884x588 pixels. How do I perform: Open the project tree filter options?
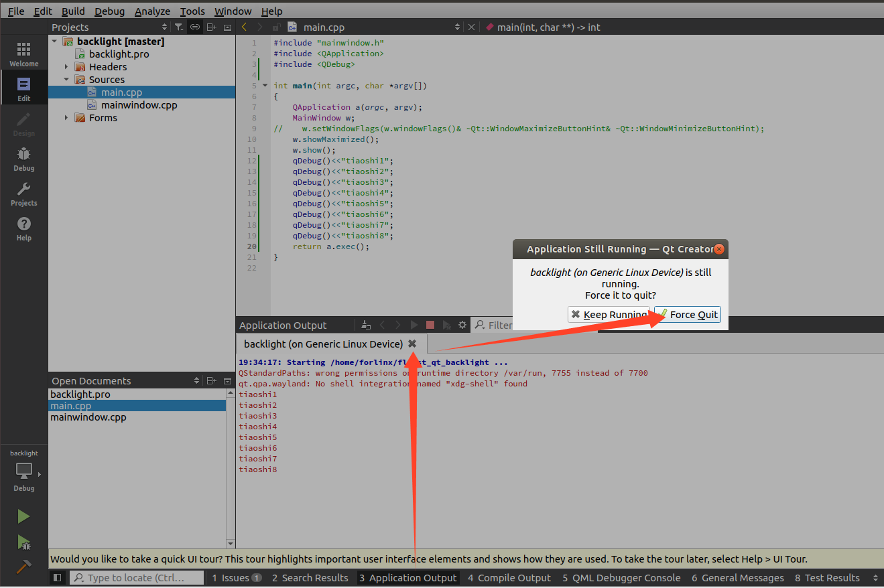tap(179, 27)
